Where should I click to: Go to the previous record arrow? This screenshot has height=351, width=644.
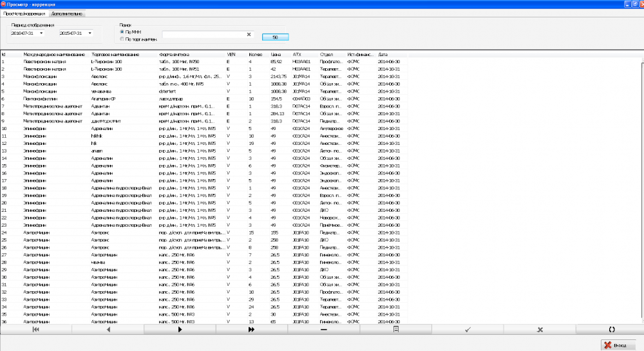pyautogui.click(x=108, y=329)
